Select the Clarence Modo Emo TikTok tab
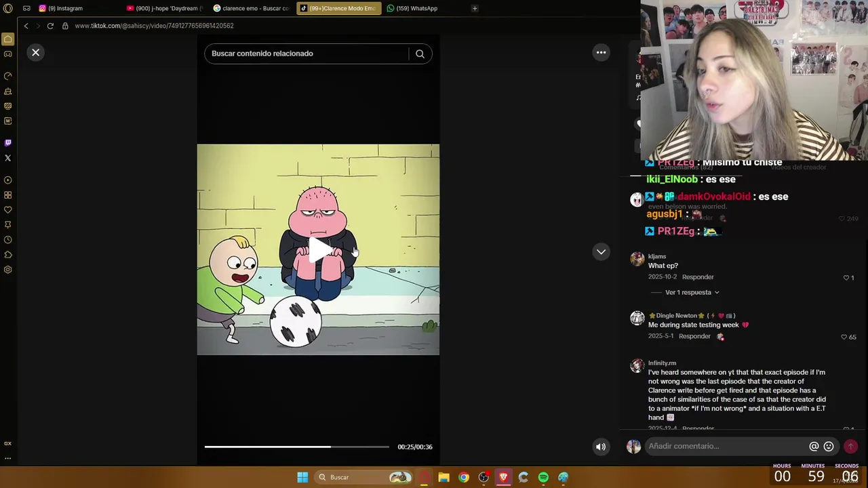The width and height of the screenshot is (868, 488). click(339, 8)
